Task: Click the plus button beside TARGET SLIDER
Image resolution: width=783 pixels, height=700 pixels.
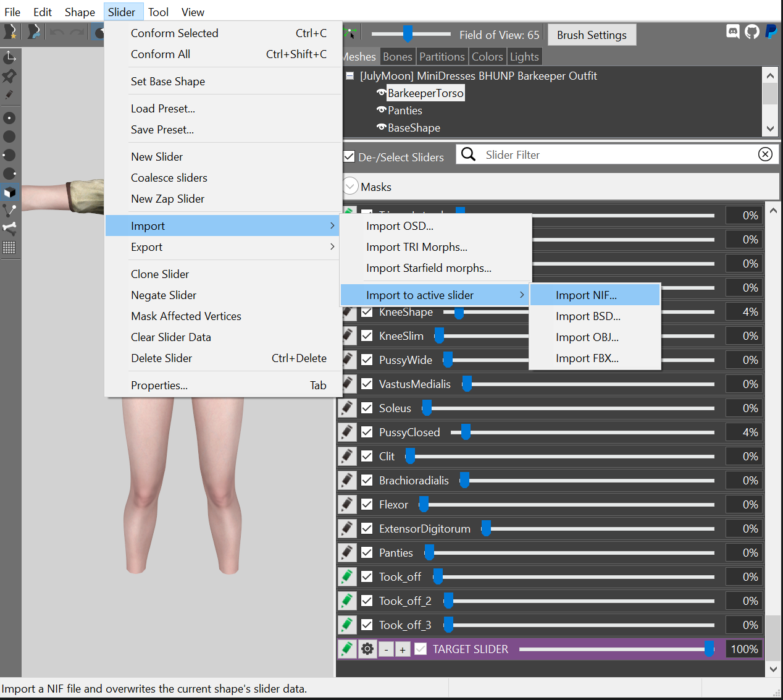Action: click(x=403, y=649)
